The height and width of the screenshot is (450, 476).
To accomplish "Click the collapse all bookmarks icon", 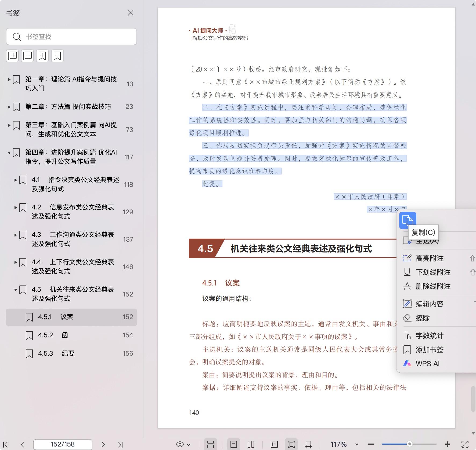I will (27, 56).
